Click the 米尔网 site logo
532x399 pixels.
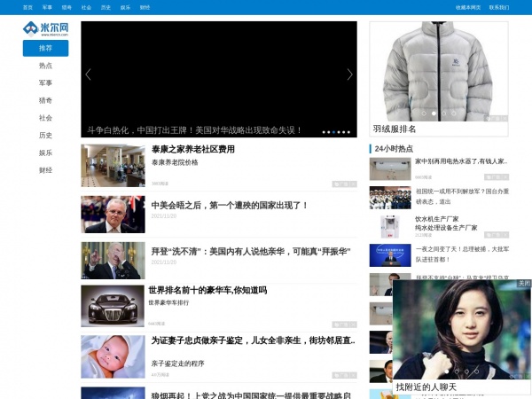[x=46, y=28]
